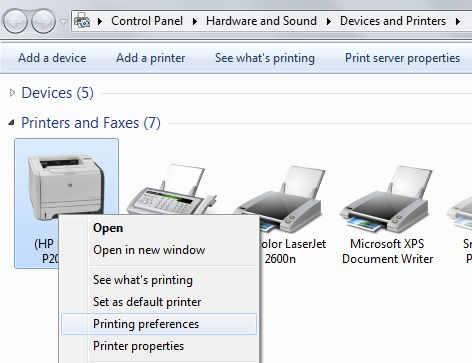The image size is (472, 363).
Task: Click See what's printing in toolbar
Action: 265,58
